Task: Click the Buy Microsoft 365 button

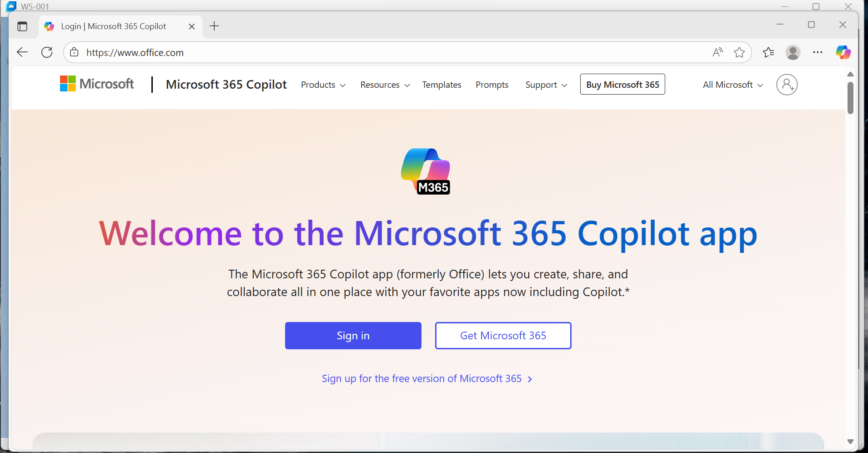Action: click(622, 85)
